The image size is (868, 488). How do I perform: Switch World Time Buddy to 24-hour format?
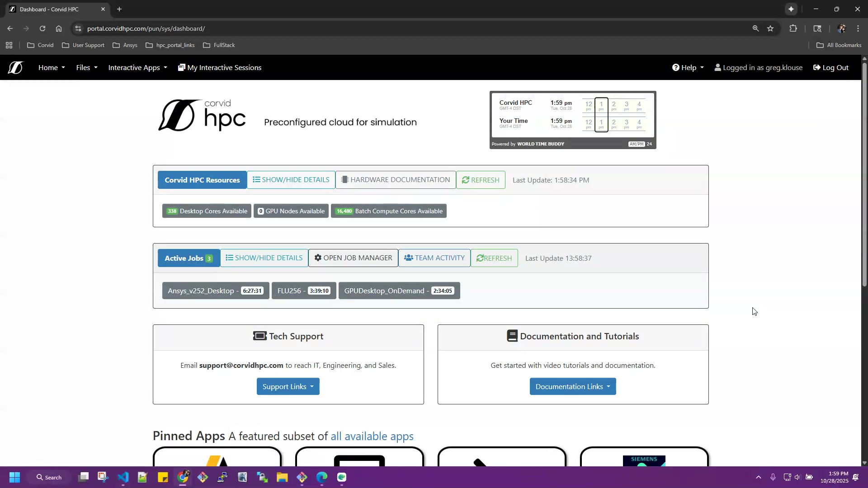[649, 144]
